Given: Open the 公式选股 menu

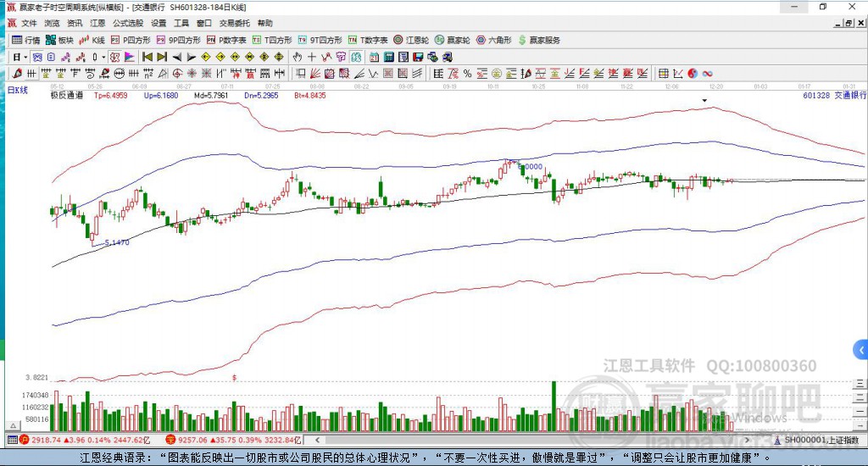Looking at the screenshot, I should [x=128, y=23].
